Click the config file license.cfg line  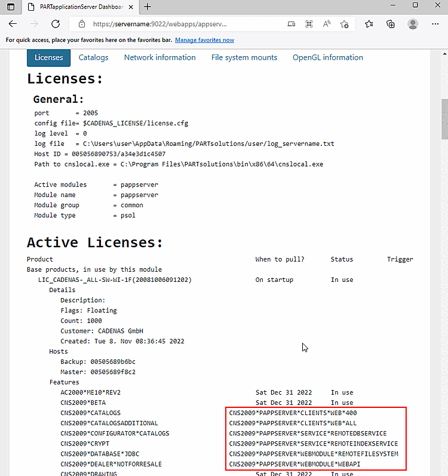click(111, 123)
